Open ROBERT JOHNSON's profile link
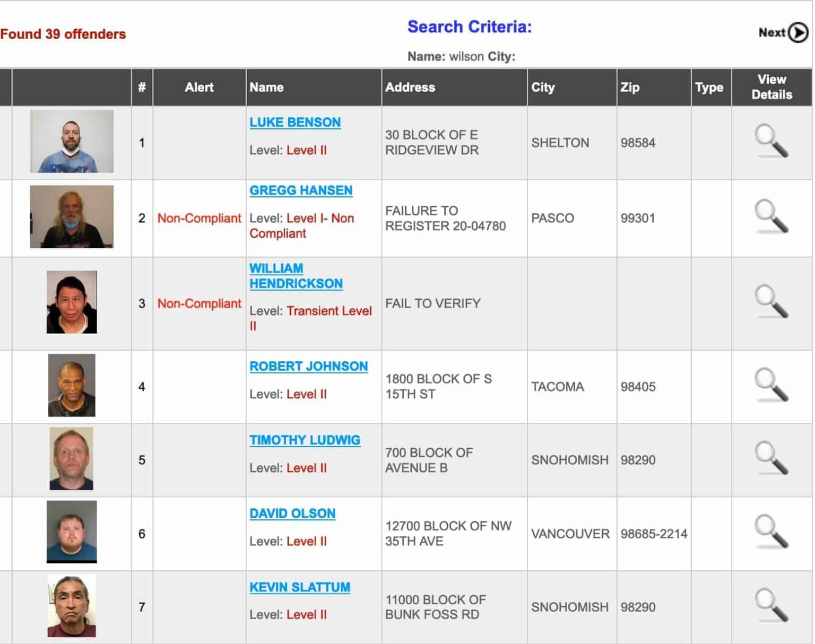 point(309,366)
